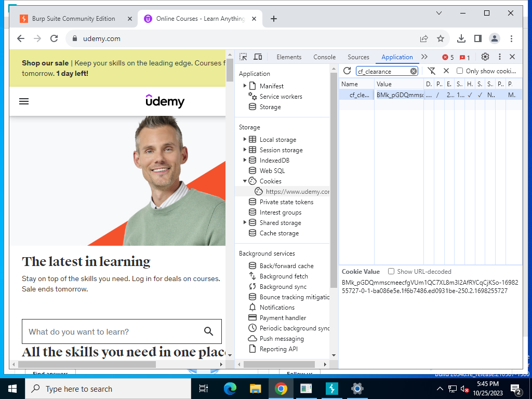The image size is (532, 399).
Task: Switch to the Burp Suite Community Edition tab
Action: 73,19
